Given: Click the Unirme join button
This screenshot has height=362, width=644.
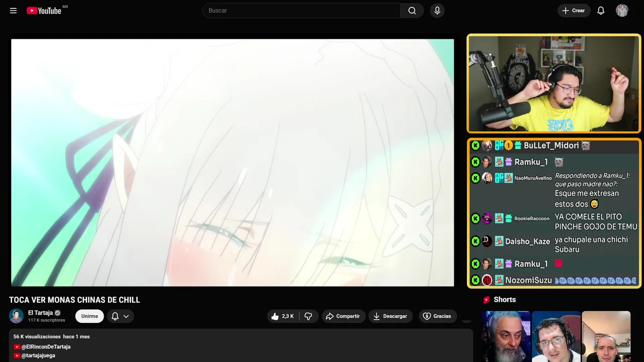Looking at the screenshot, I should point(90,316).
